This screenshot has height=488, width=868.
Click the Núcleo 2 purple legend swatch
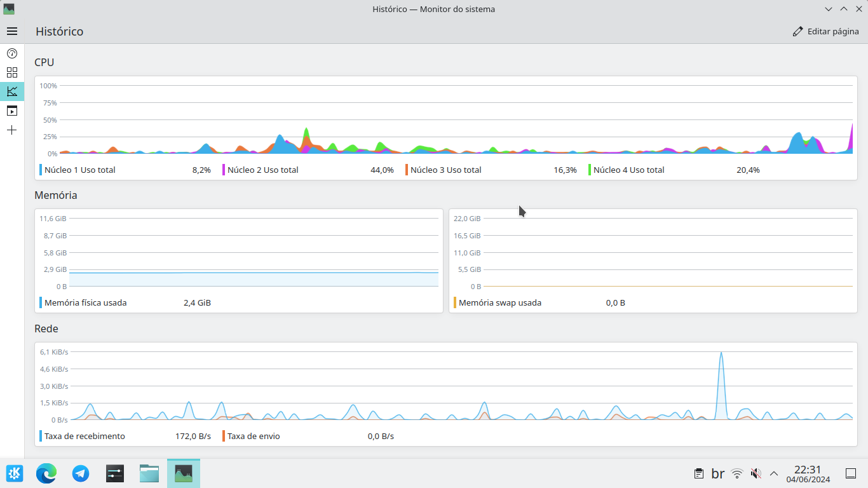224,170
